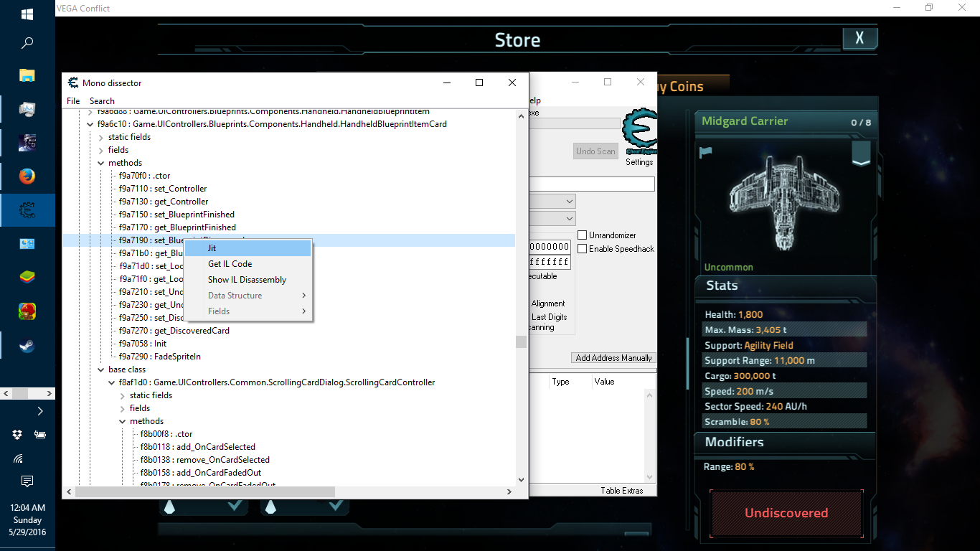This screenshot has width=980, height=551.
Task: Choose Show IL Disassembly menu entry
Action: point(247,280)
